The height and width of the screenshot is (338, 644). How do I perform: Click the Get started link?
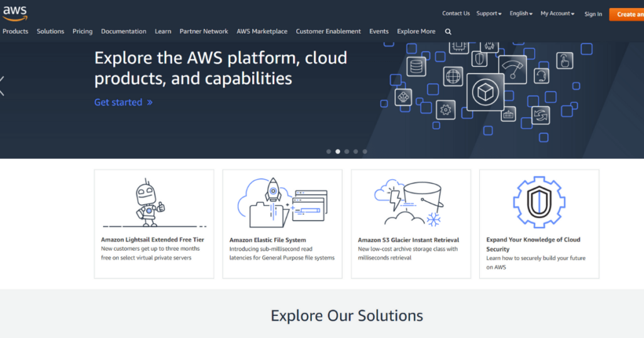click(x=123, y=102)
